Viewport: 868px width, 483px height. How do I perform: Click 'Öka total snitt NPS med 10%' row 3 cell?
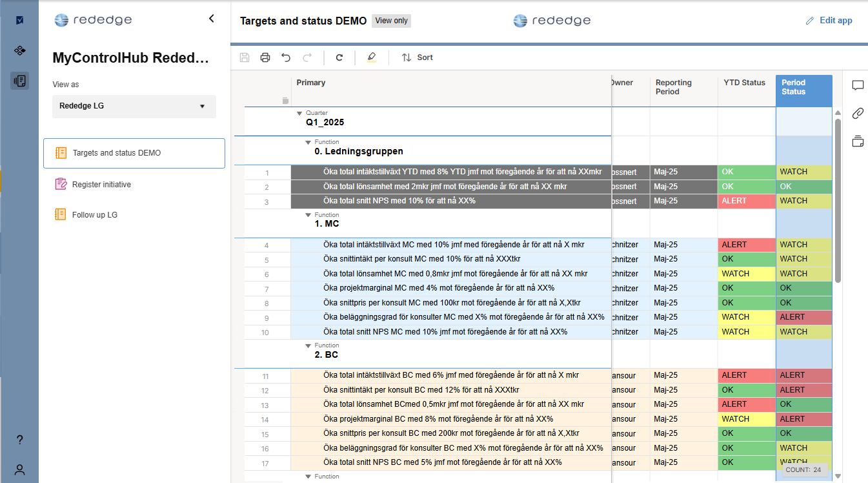451,201
